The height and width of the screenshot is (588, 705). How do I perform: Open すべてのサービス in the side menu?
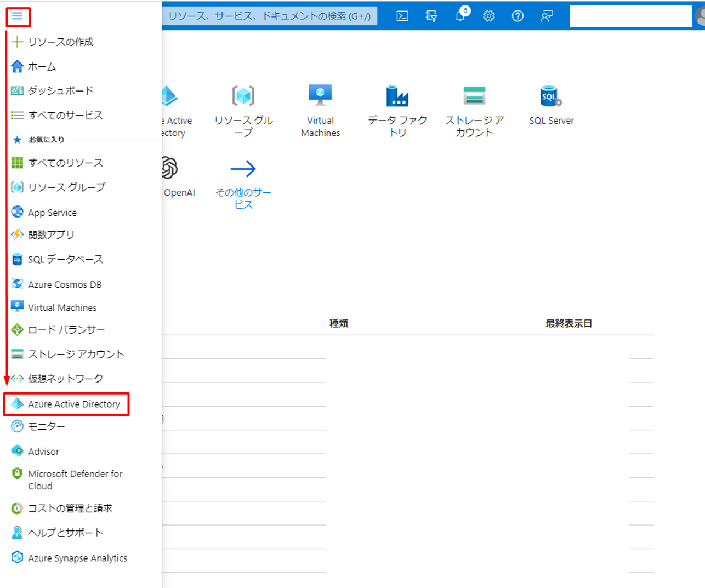[x=65, y=115]
